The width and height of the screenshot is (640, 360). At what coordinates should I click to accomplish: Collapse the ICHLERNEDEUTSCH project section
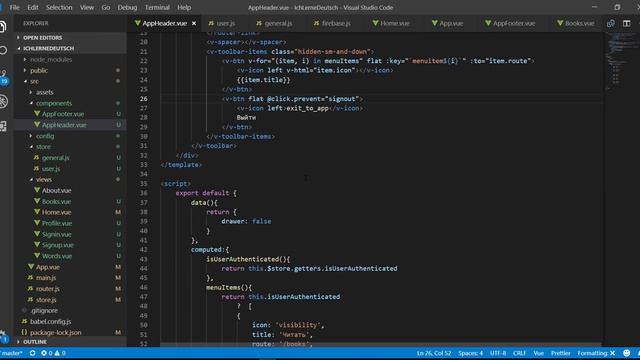(70, 48)
